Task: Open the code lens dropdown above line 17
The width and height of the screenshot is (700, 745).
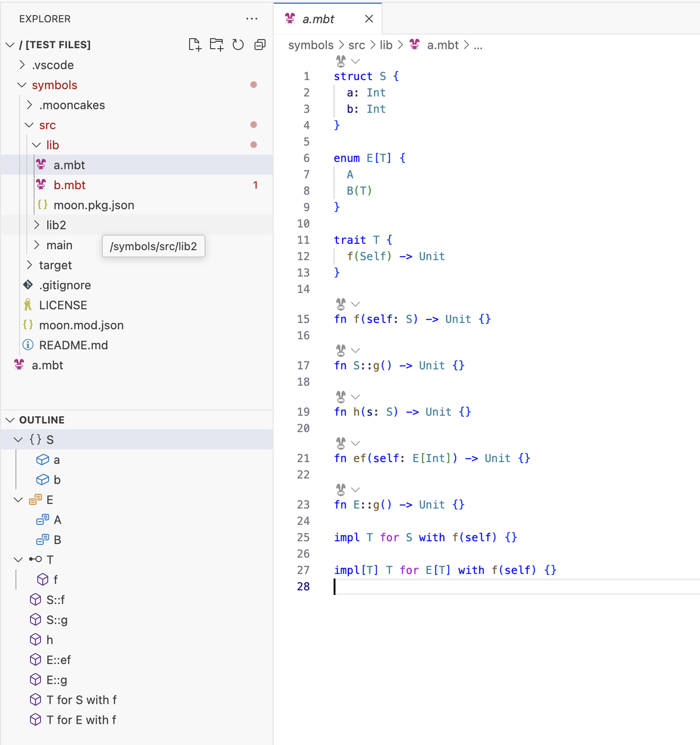Action: point(356,350)
